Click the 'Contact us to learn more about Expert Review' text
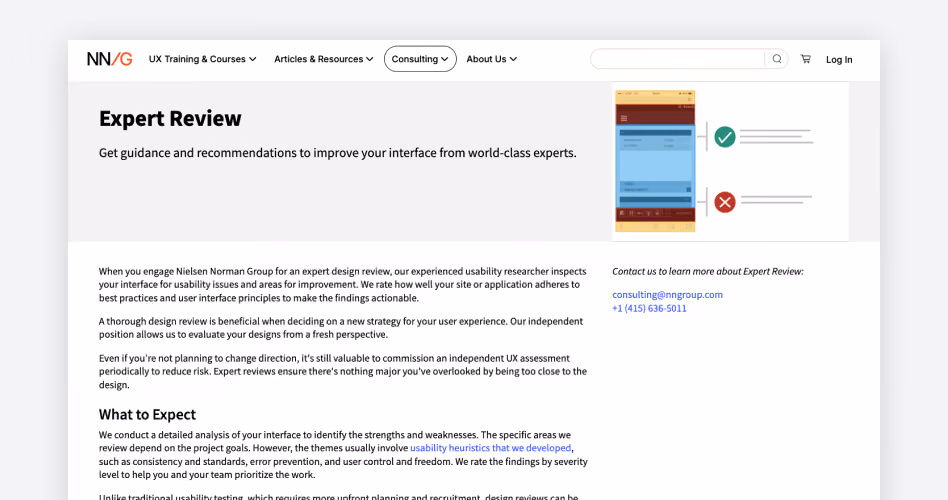Image resolution: width=948 pixels, height=500 pixels. tap(708, 271)
